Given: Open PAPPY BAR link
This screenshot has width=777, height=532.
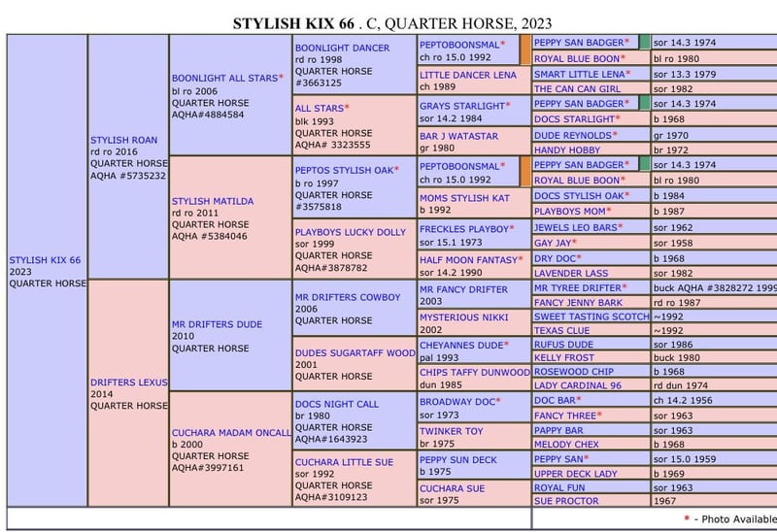Looking at the screenshot, I should (x=558, y=430).
